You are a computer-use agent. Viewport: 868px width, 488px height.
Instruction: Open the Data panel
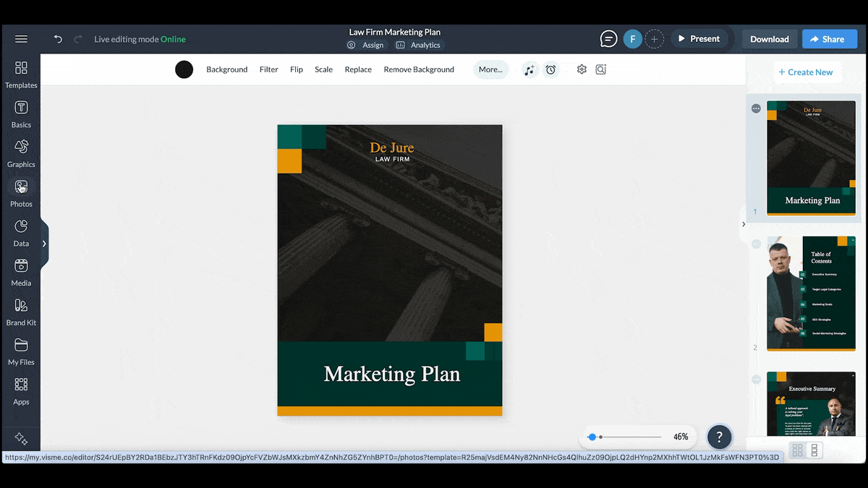point(21,234)
